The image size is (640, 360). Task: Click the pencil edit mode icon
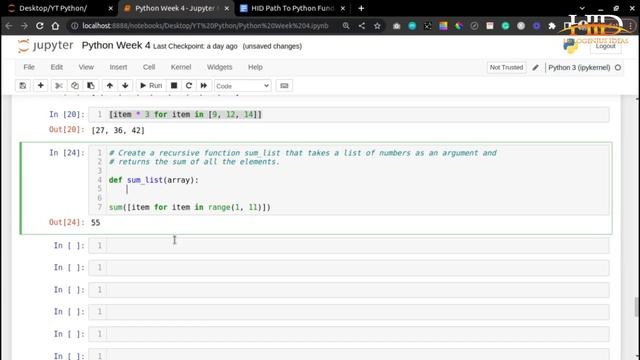tap(536, 67)
